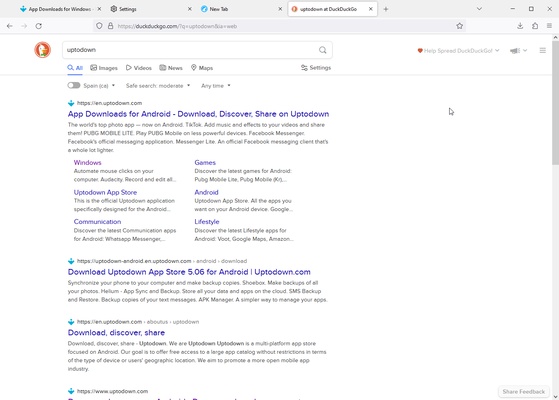Click the https://en.uptodown.com first result URL

(x=109, y=103)
